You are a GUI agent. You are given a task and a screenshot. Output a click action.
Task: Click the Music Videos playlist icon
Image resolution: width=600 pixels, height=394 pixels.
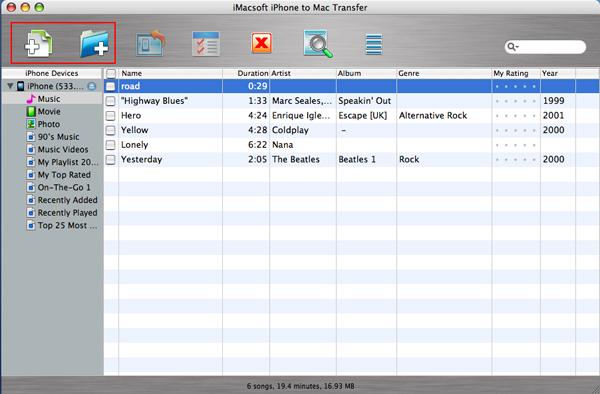click(x=31, y=149)
